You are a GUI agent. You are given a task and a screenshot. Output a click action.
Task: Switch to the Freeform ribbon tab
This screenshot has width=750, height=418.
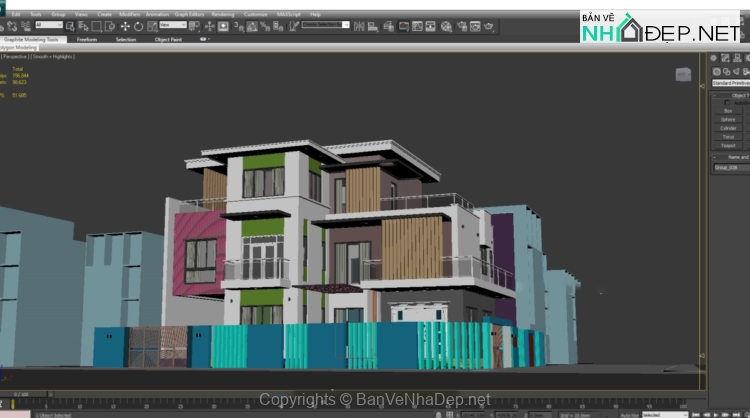pyautogui.click(x=87, y=39)
